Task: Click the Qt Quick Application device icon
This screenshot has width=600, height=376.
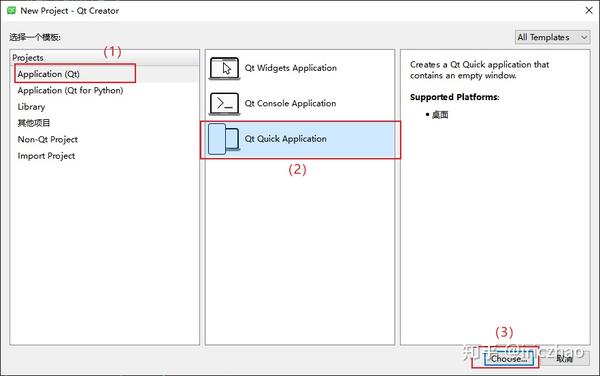Action: (223, 139)
